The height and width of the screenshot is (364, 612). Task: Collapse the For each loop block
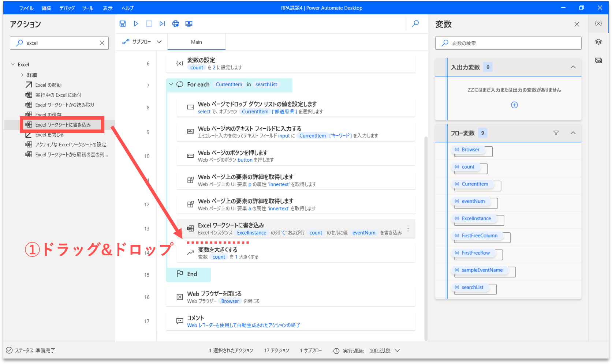[x=171, y=85]
